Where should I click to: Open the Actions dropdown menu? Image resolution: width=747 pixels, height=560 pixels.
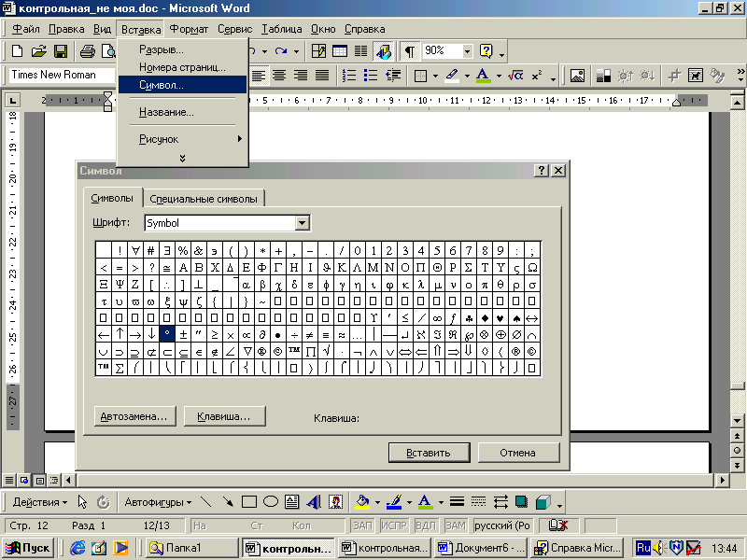(39, 502)
